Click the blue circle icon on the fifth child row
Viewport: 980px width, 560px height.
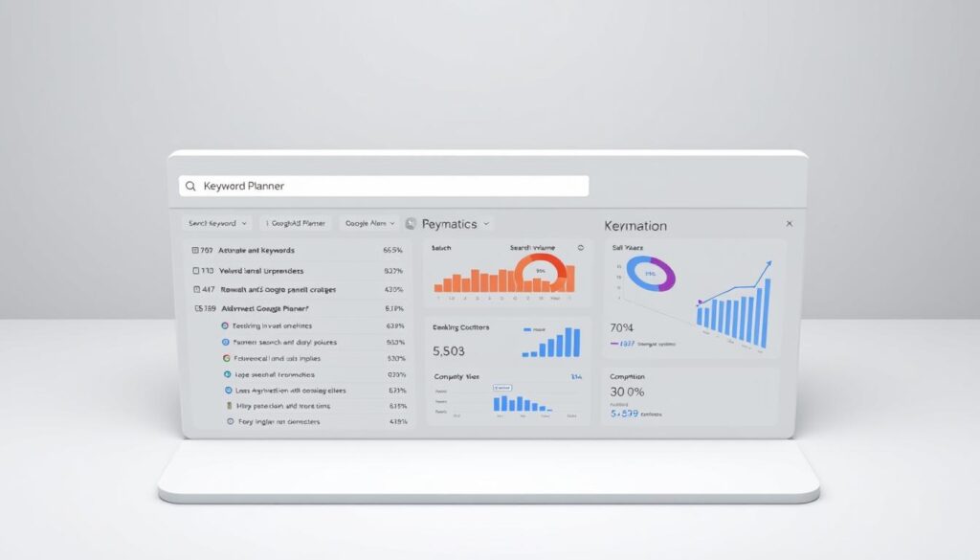point(228,390)
